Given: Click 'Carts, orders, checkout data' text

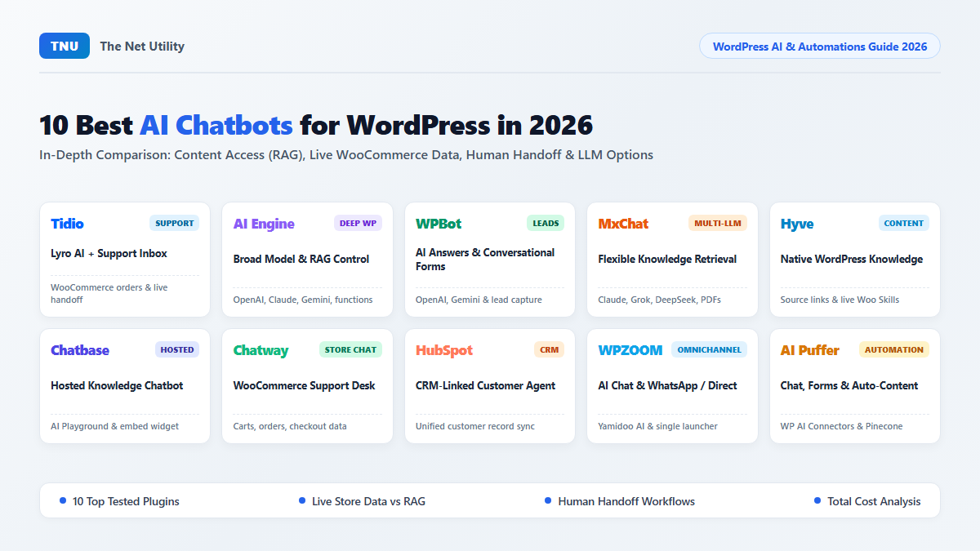Looking at the screenshot, I should tap(290, 426).
